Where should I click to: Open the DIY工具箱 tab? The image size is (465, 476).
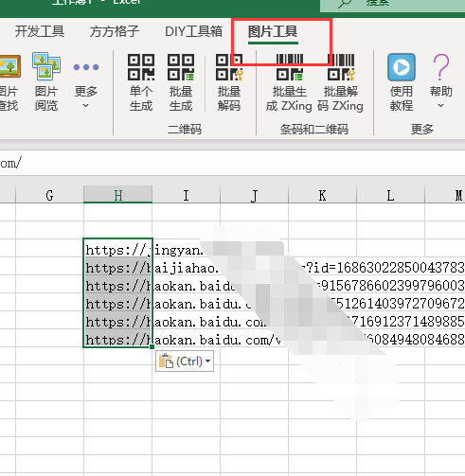coord(193,31)
